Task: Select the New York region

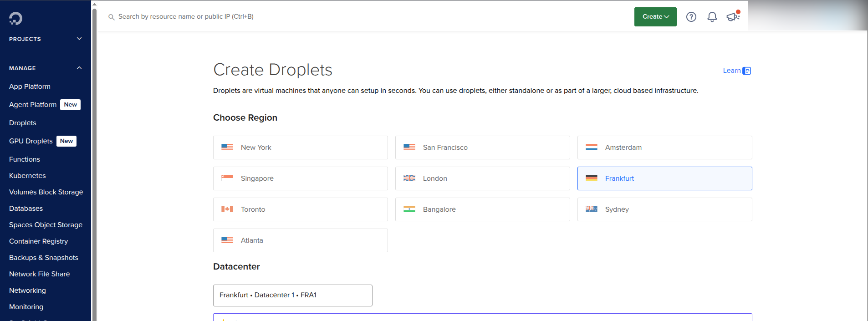Action: click(301, 148)
